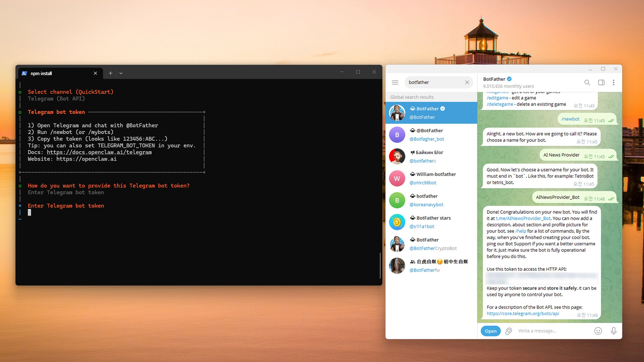Image resolution: width=644 pixels, height=362 pixels.
Task: Open BotFather stars search result
Action: coord(431,222)
